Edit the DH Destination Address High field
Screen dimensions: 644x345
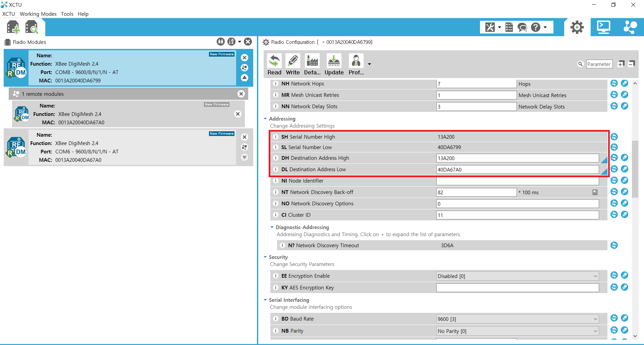point(518,158)
